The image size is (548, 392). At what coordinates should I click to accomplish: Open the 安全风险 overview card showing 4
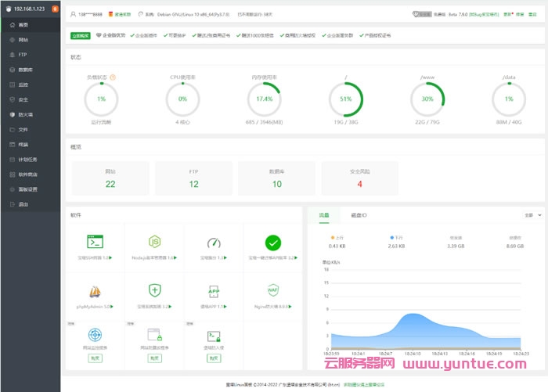coord(360,178)
